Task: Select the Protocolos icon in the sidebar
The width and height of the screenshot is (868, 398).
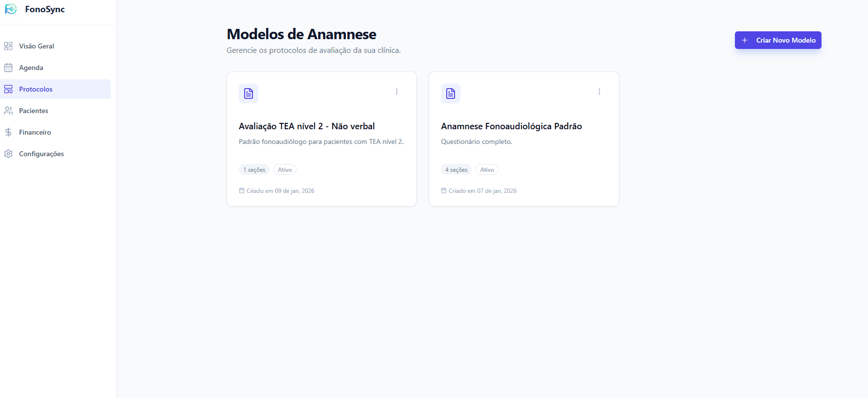Action: (8, 89)
